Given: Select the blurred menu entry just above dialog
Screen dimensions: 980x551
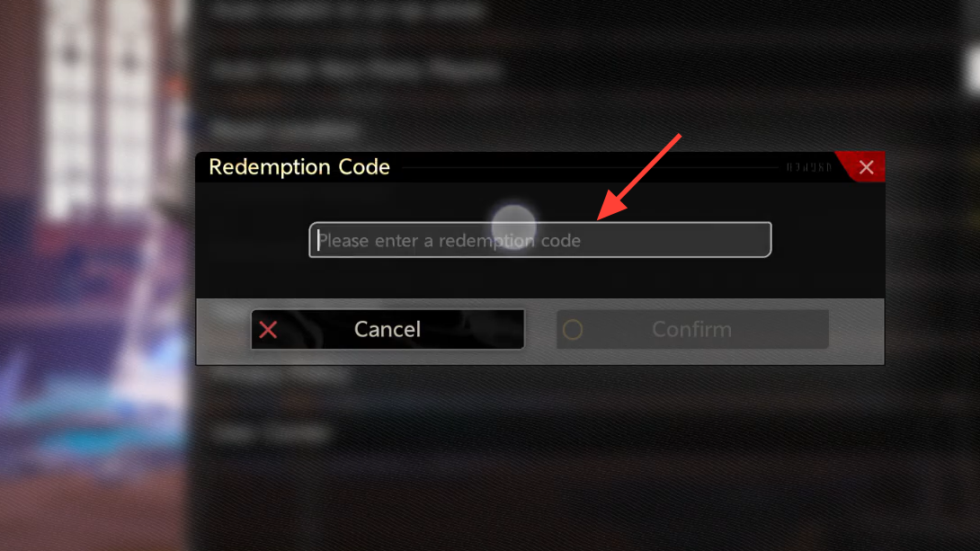Looking at the screenshot, I should click(x=285, y=131).
